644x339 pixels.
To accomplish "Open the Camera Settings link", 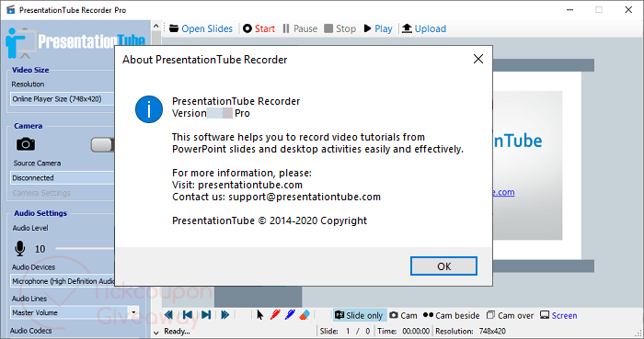I will tap(41, 193).
